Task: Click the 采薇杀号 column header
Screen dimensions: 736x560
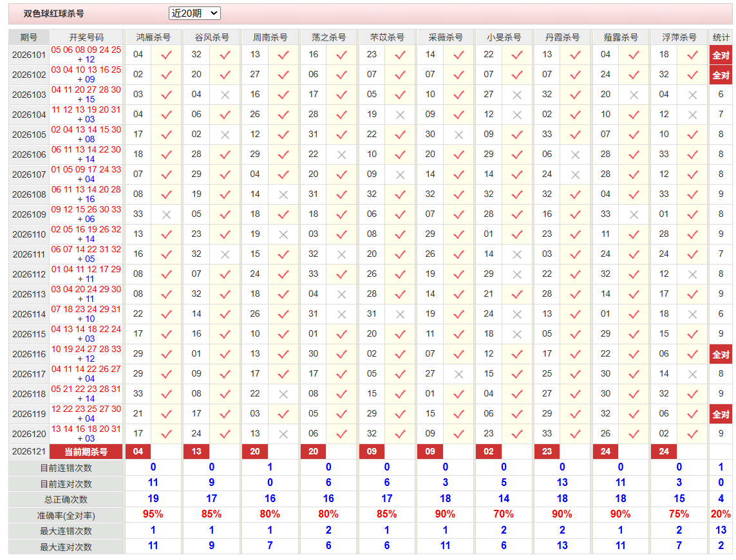Action: (x=446, y=37)
